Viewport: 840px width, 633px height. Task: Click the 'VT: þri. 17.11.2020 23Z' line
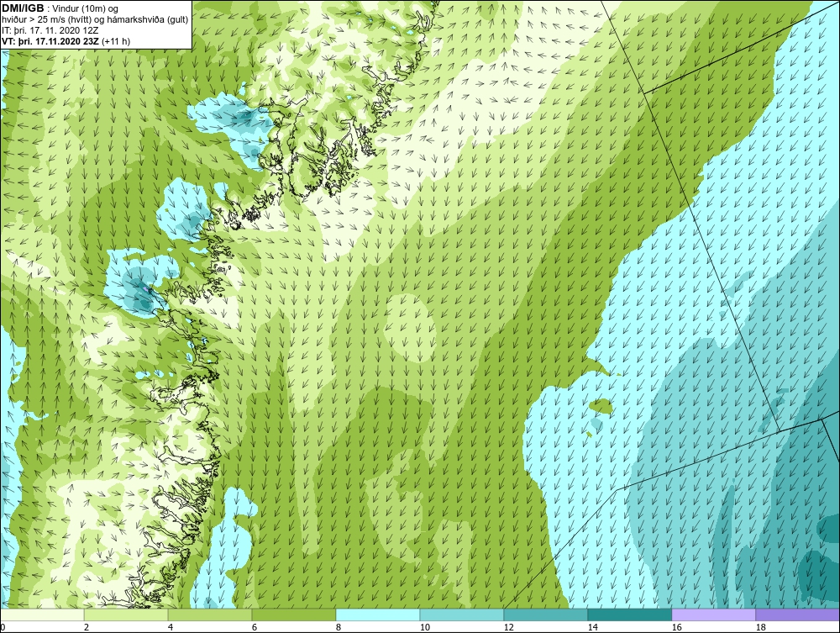(x=50, y=40)
